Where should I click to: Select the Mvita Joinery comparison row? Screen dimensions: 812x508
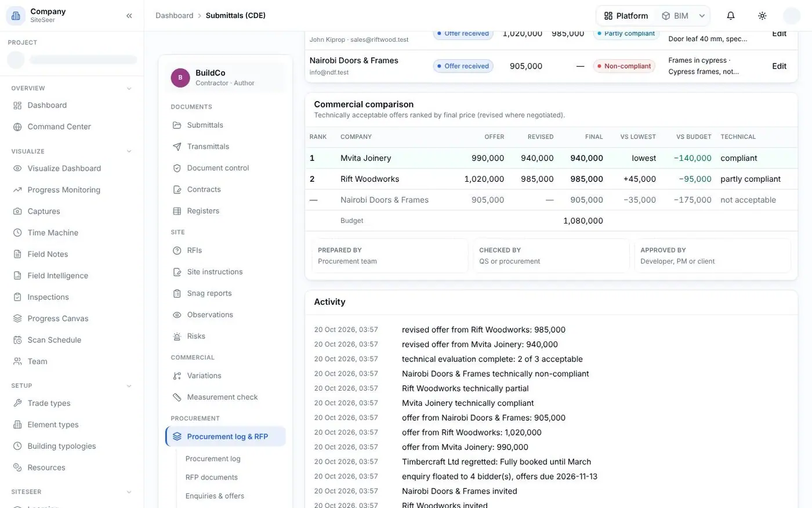click(x=551, y=158)
